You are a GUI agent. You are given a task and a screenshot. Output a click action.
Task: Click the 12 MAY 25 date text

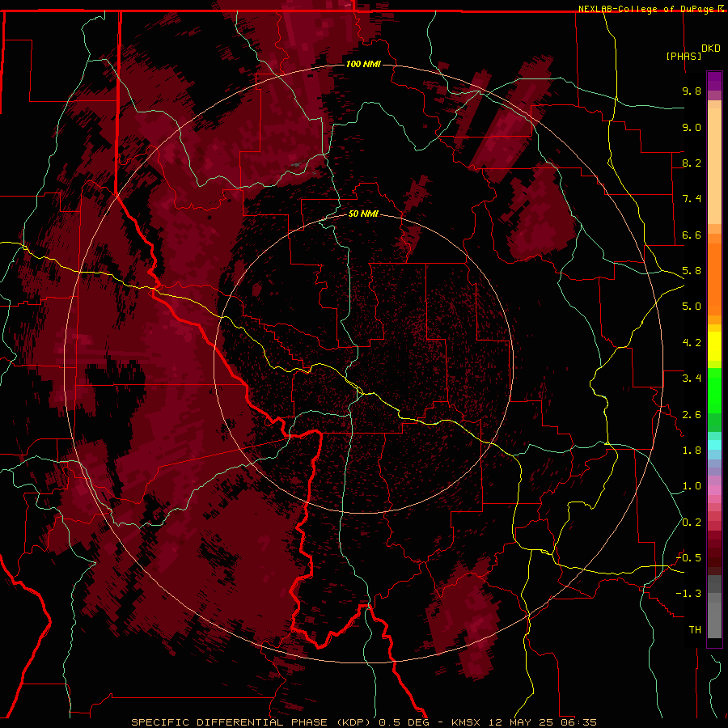tap(519, 722)
